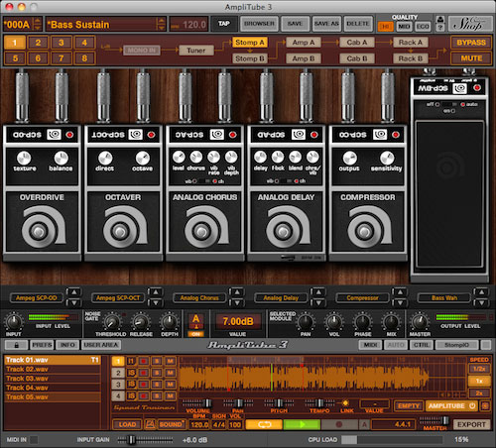The height and width of the screenshot is (448, 496).
Task: Open the Bass Wah model dropdown
Action: (444, 298)
